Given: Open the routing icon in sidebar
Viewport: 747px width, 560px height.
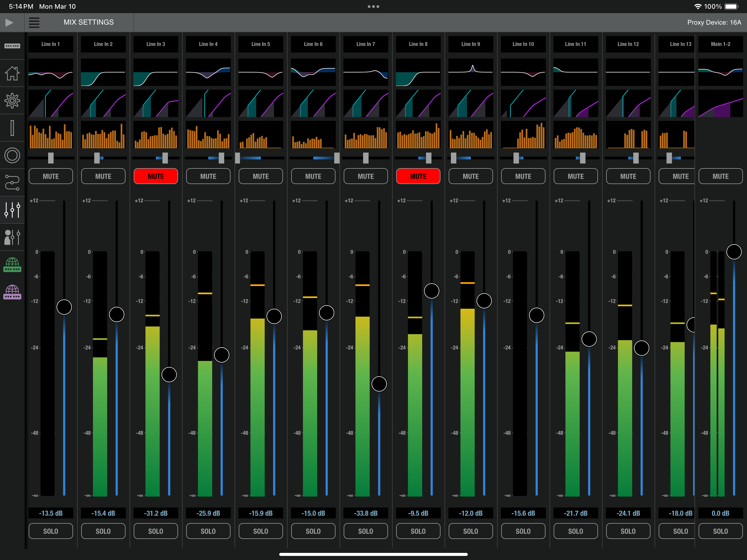Looking at the screenshot, I should pos(12,183).
